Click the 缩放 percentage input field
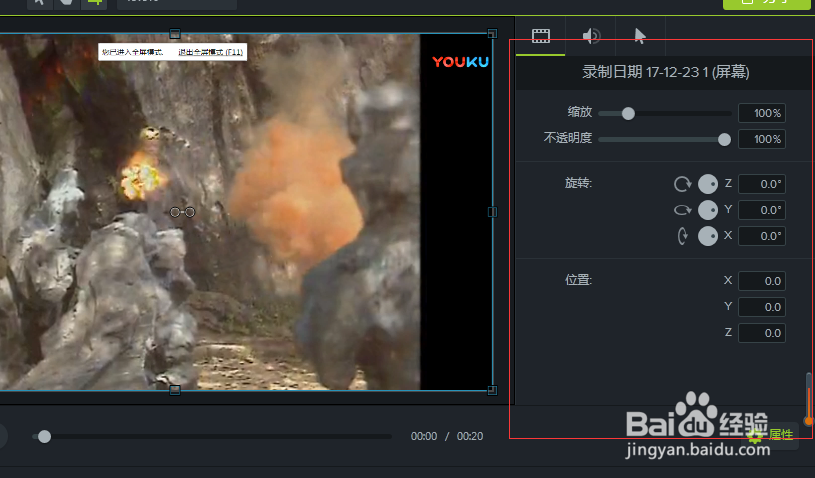This screenshot has width=815, height=478. point(762,113)
